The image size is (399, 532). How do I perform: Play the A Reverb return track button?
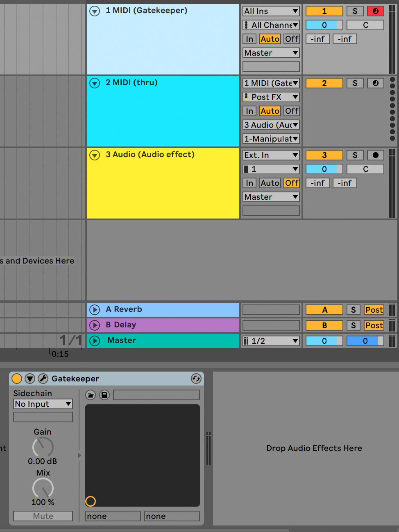point(95,310)
